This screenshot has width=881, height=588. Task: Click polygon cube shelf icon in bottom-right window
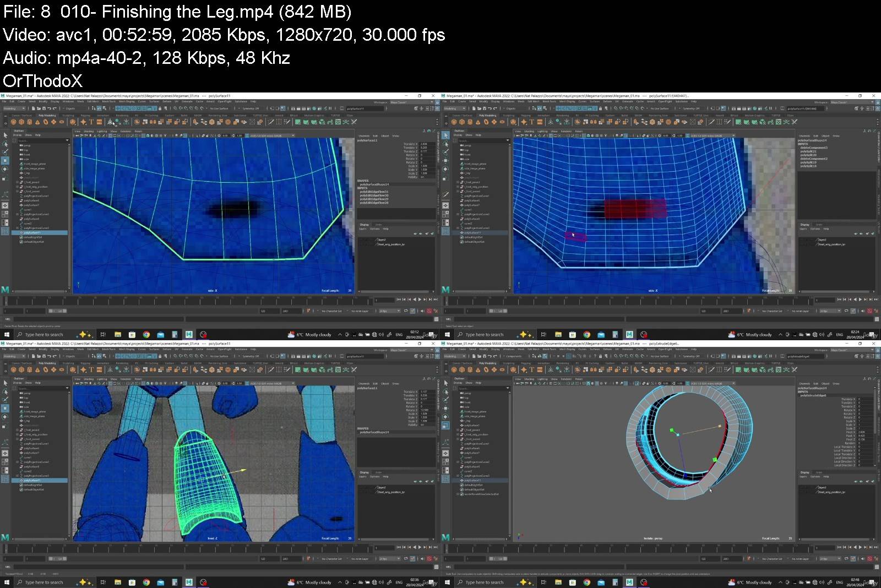tap(463, 370)
